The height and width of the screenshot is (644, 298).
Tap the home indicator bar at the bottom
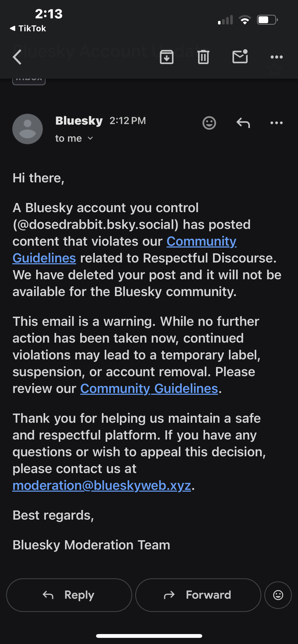coord(149,636)
